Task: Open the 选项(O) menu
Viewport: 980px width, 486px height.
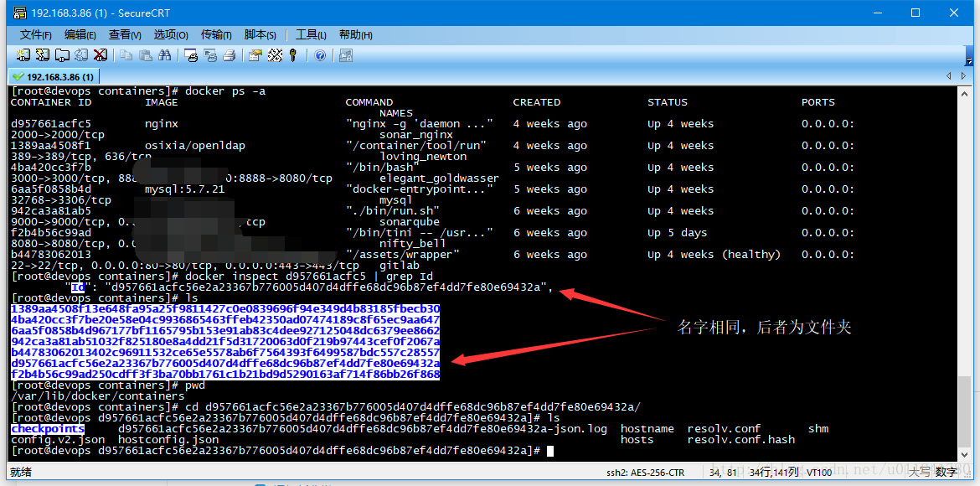Action: 171,35
